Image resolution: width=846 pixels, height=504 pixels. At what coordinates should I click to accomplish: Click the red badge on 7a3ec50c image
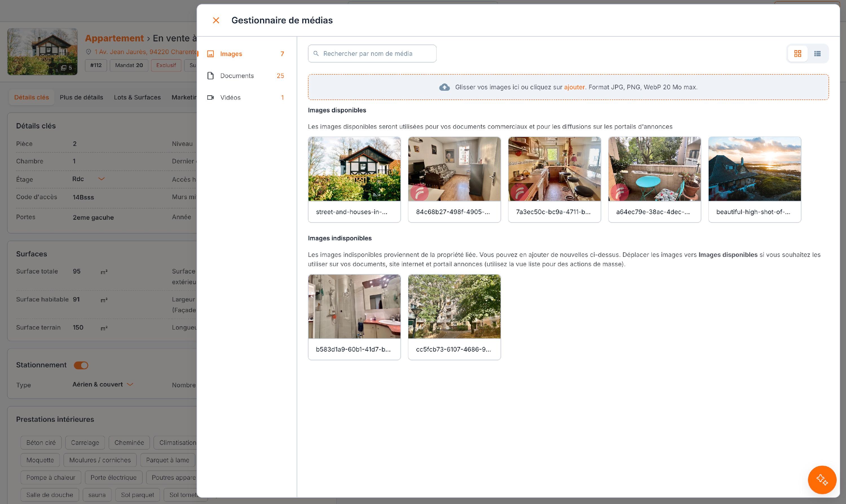[519, 193]
